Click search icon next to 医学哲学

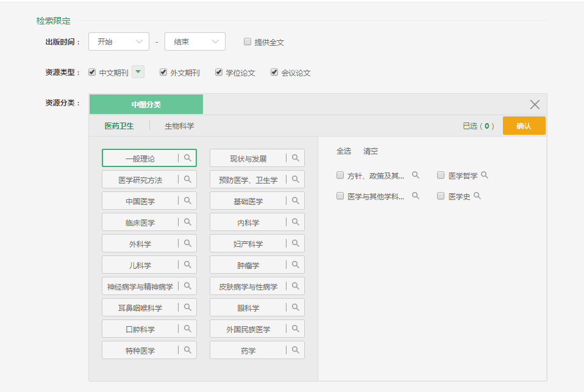pos(485,175)
